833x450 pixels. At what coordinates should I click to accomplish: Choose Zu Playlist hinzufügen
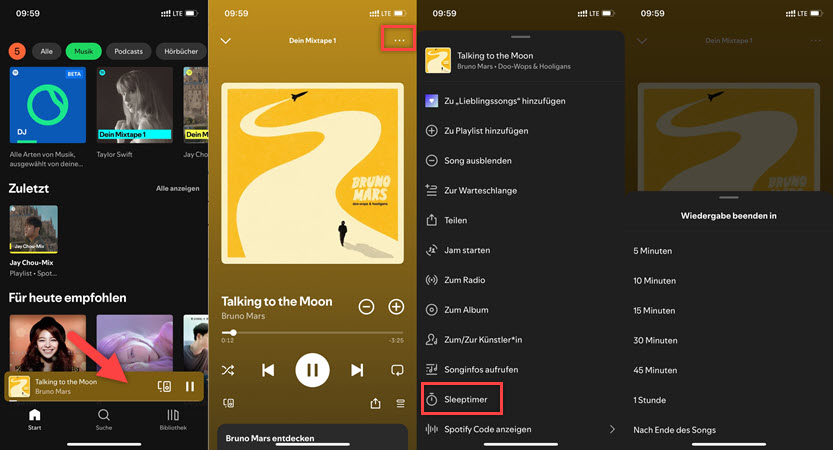pos(486,131)
